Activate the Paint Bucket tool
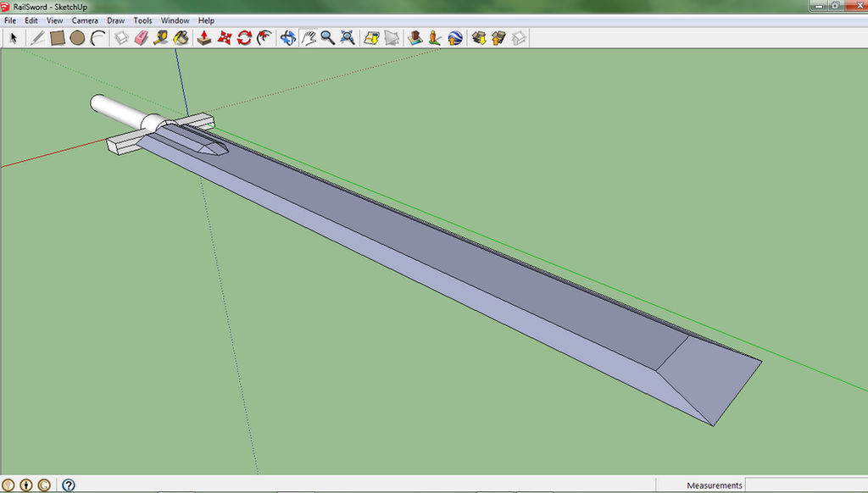 tap(181, 38)
